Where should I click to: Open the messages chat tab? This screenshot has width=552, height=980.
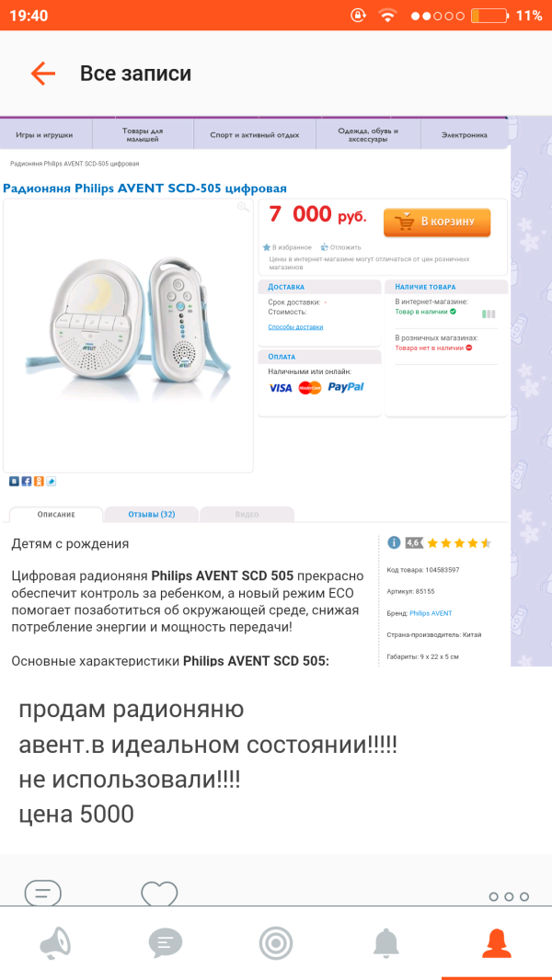tap(166, 943)
